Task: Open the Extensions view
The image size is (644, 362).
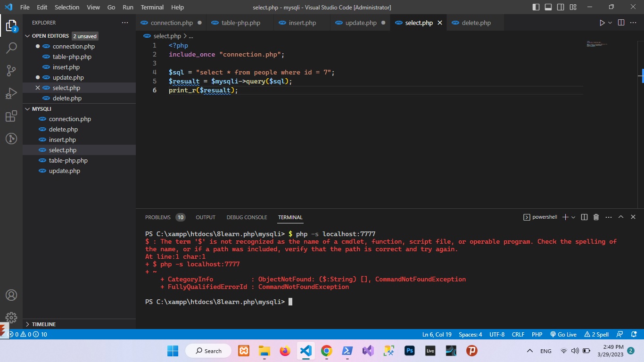Action: pos(11,116)
